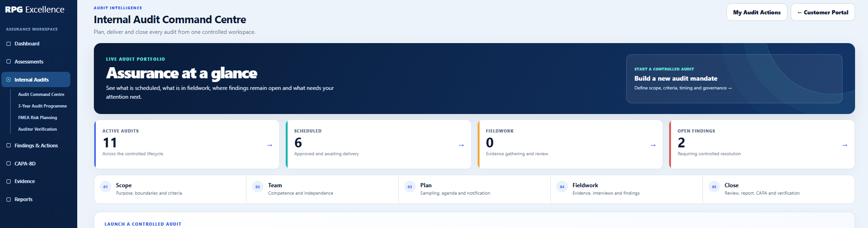
Task: Select the Team workflow step title
Action: click(x=275, y=185)
